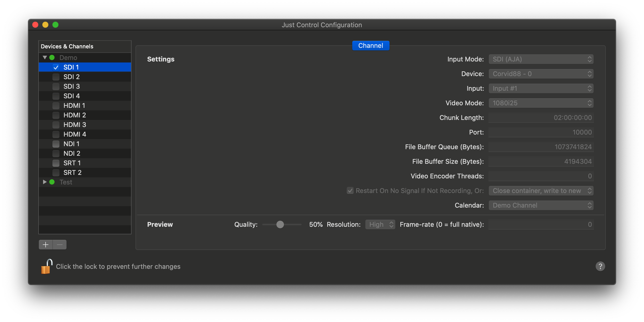Select the SDI 3 channel row
644x322 pixels.
click(x=85, y=86)
